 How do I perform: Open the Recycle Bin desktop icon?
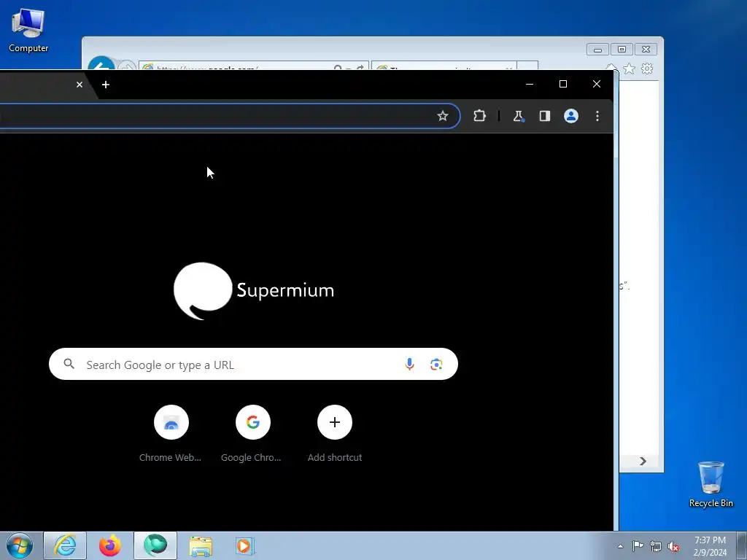point(711,484)
